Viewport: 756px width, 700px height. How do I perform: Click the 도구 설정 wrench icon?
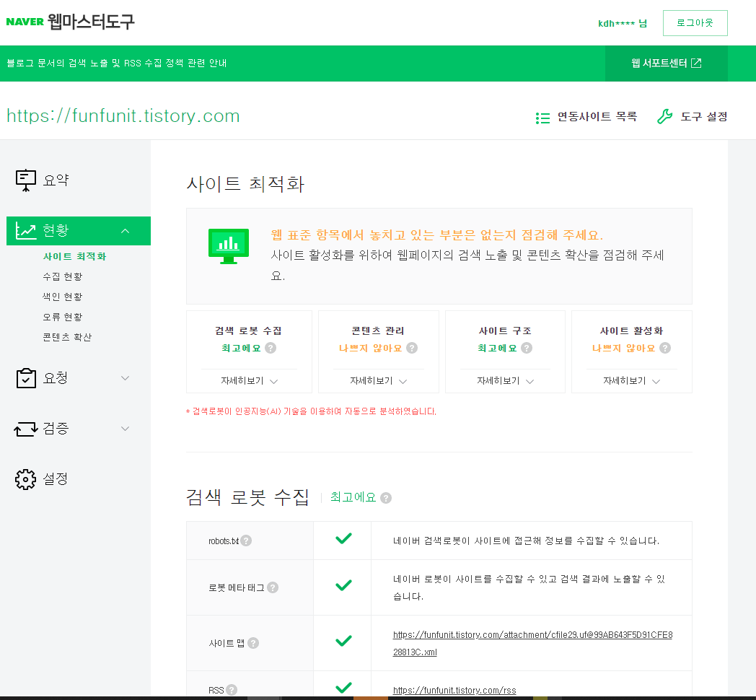[665, 117]
